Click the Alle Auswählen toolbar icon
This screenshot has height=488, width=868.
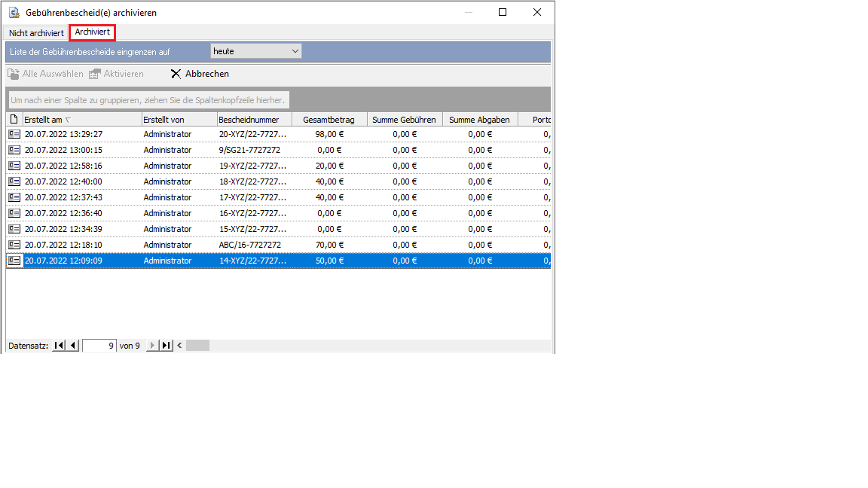[x=14, y=74]
